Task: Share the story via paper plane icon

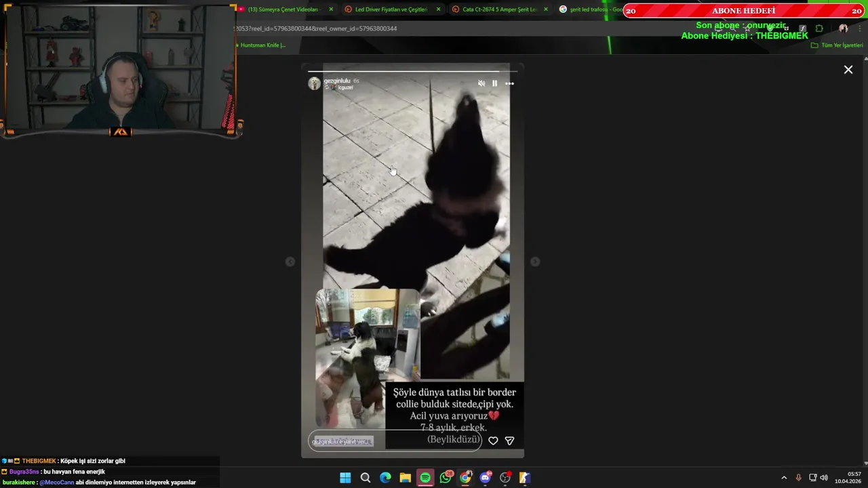Action: pos(509,441)
